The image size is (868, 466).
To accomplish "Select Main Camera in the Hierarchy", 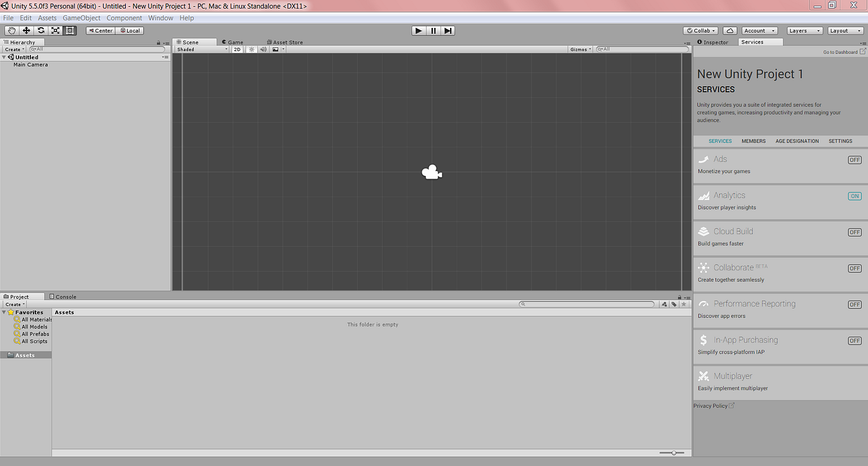I will [x=30, y=64].
